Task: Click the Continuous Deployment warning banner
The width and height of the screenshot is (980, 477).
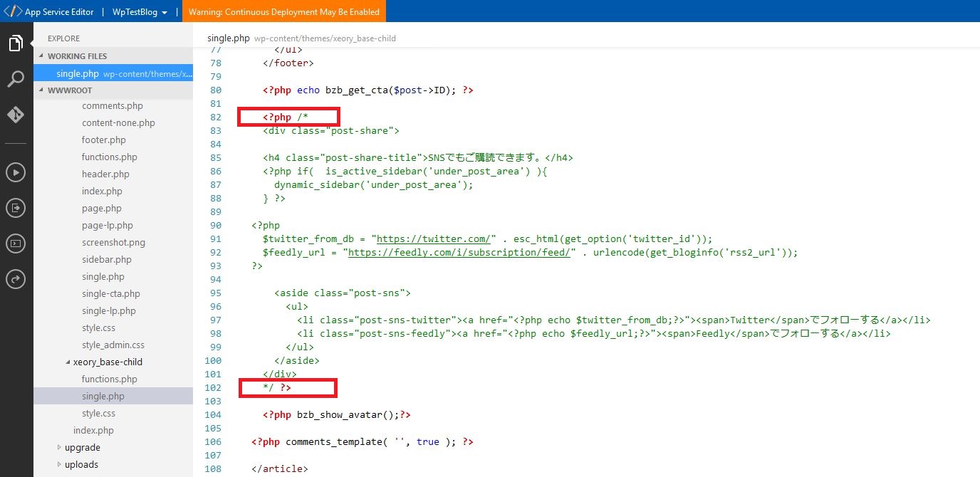Action: coord(285,11)
